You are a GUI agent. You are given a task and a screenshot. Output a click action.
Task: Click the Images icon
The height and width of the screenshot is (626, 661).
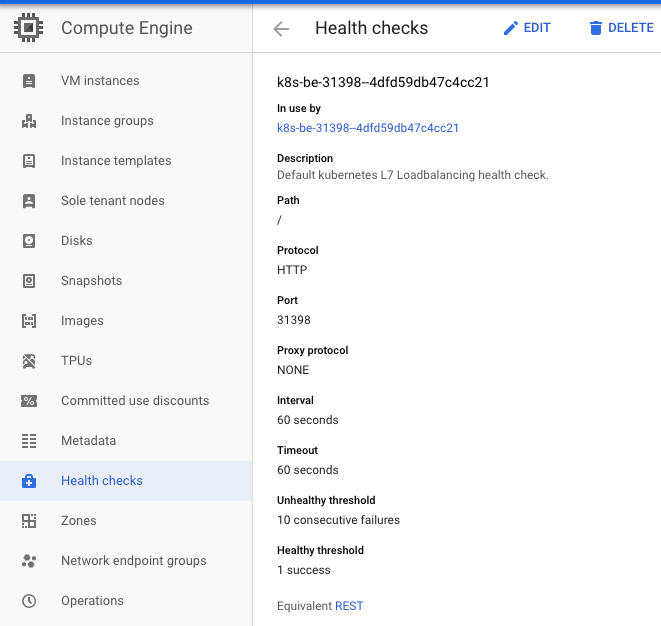(x=29, y=321)
